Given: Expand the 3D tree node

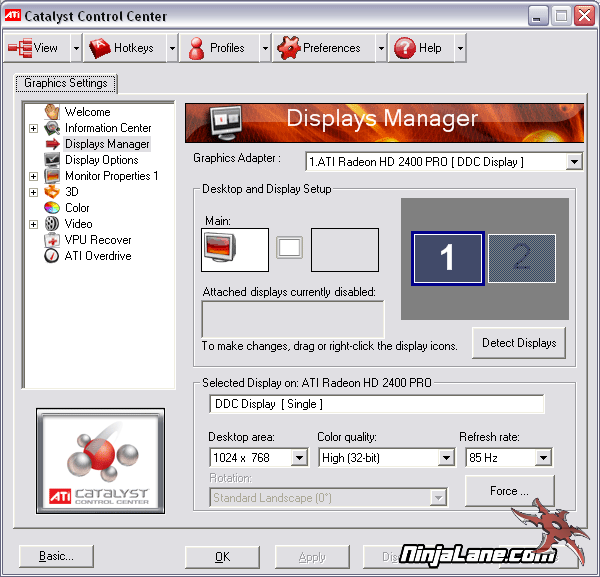Looking at the screenshot, I should tap(34, 192).
